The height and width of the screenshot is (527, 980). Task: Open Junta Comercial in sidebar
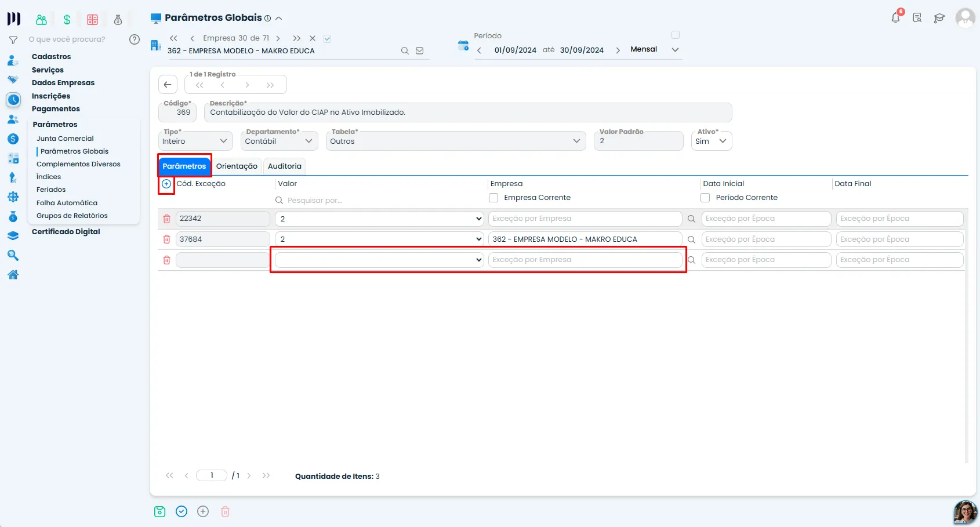(65, 139)
